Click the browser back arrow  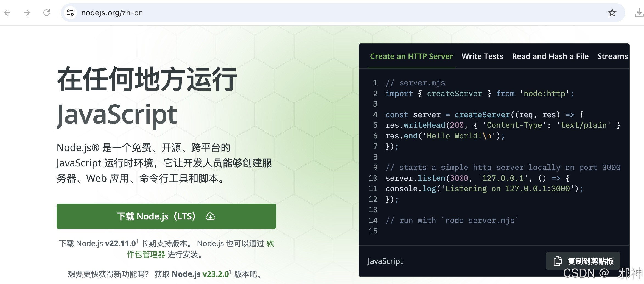(x=7, y=13)
